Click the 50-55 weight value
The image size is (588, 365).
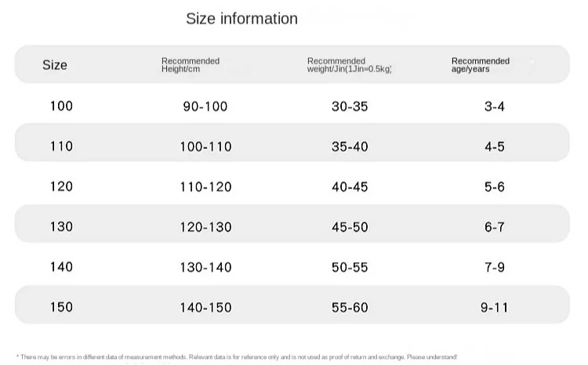pos(350,268)
